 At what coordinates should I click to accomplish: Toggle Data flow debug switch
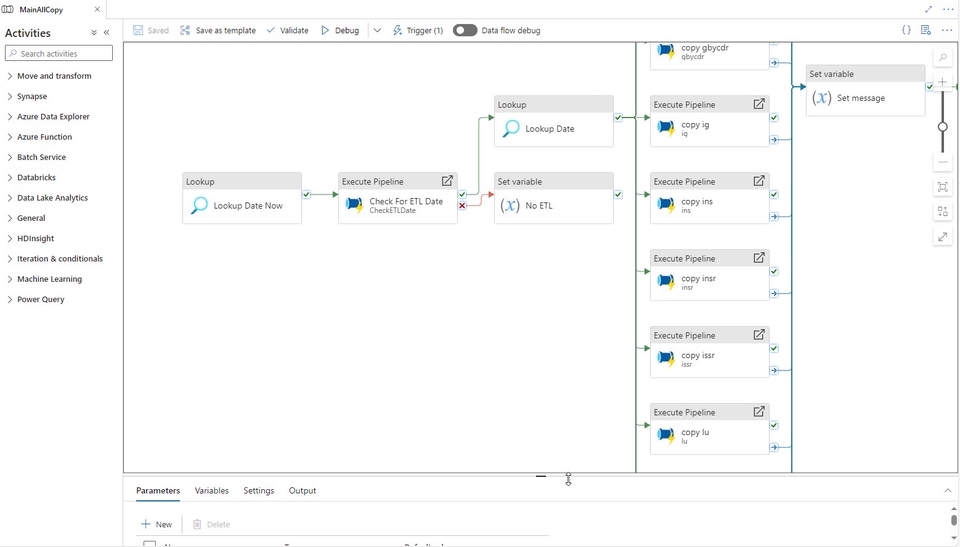click(465, 30)
